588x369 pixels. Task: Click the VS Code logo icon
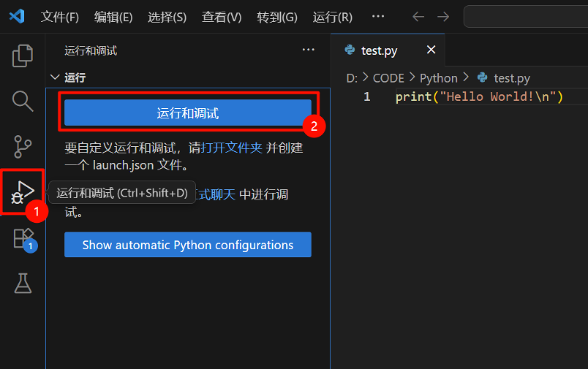coord(17,17)
